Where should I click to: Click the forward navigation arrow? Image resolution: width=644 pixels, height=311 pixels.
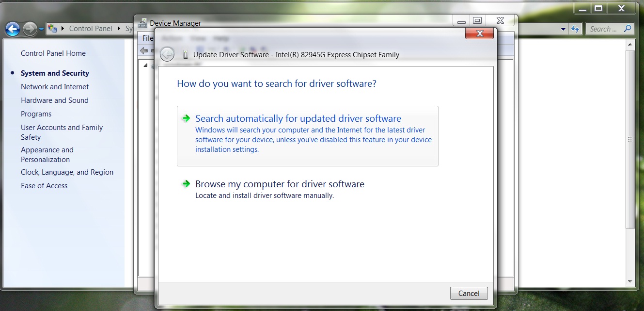[x=29, y=29]
